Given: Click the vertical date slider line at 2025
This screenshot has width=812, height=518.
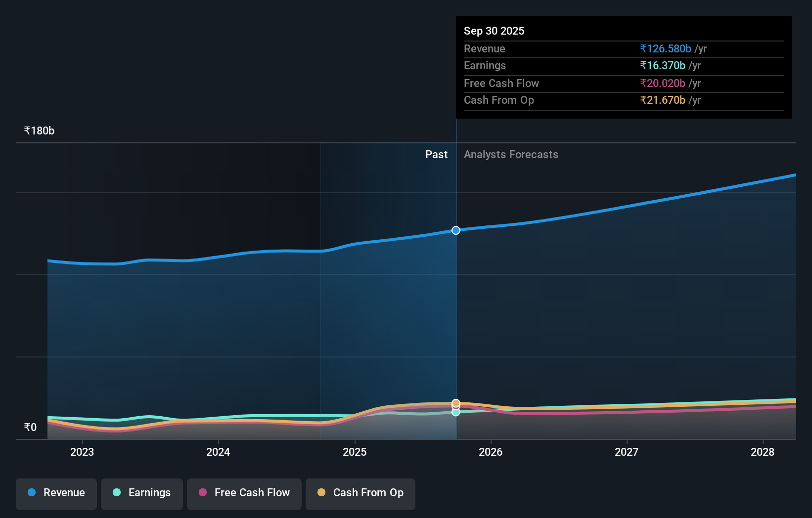Looking at the screenshot, I should (455, 297).
